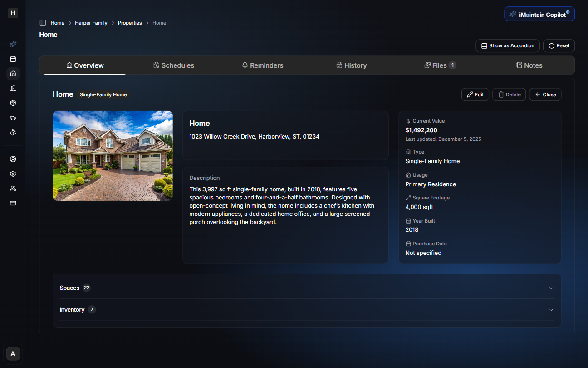Click the home icon in the sidebar

tap(13, 73)
